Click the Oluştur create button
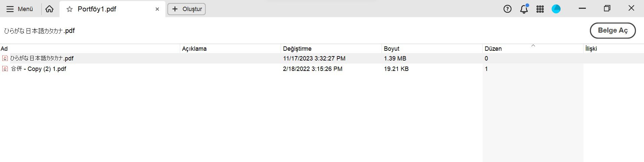Image resolution: width=644 pixels, height=162 pixels. coord(187,9)
